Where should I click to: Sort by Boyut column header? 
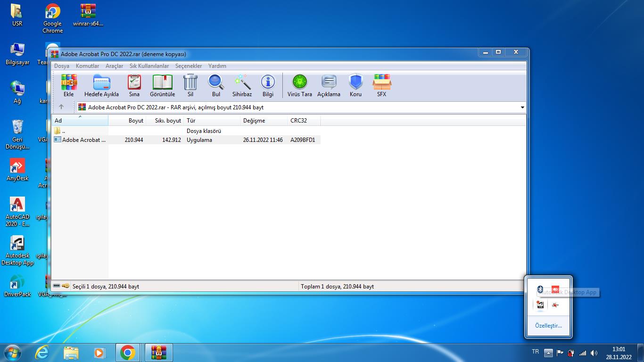point(136,121)
